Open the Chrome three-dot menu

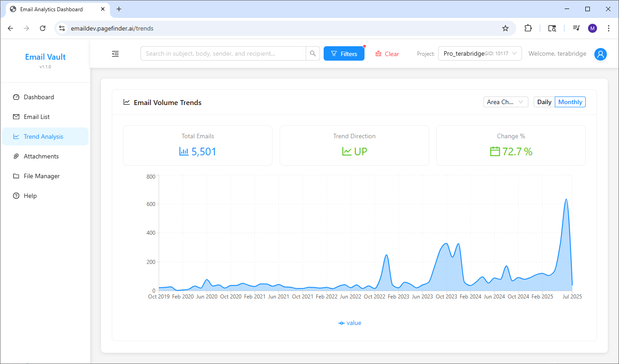click(609, 28)
